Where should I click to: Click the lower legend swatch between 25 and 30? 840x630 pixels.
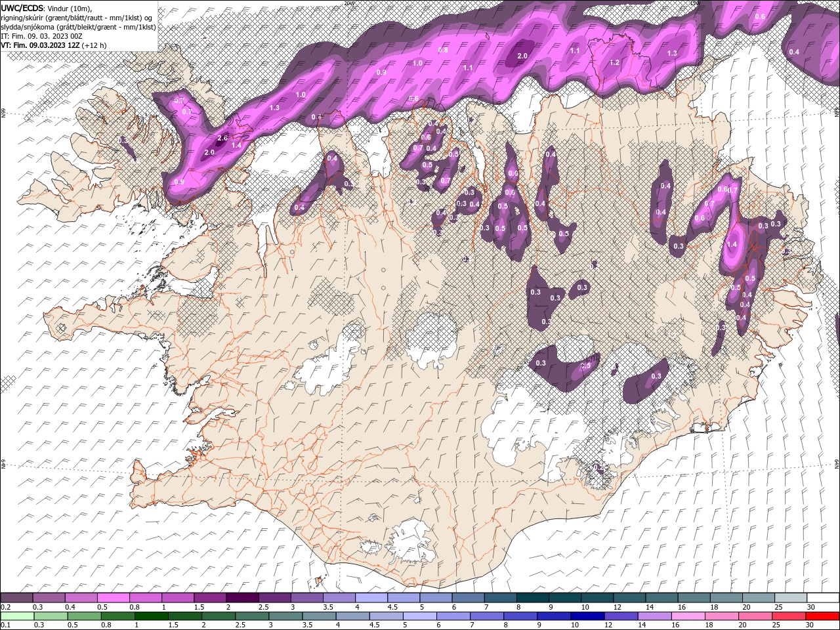click(788, 616)
